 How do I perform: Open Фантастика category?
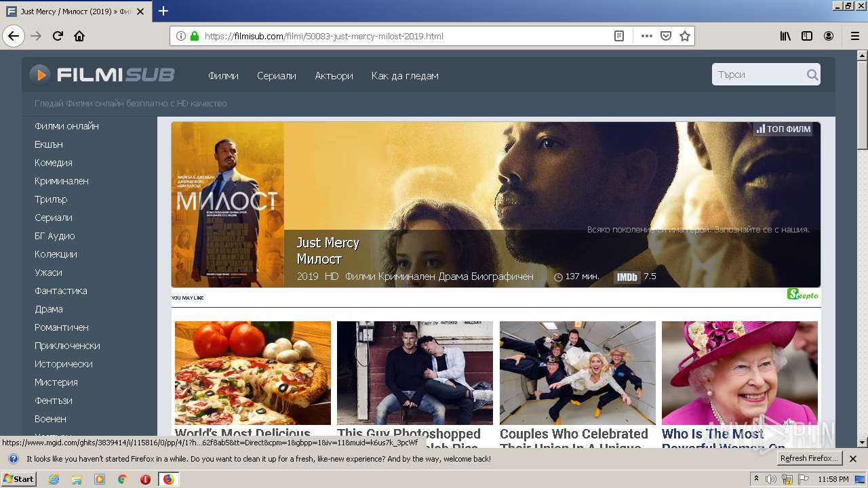(x=61, y=291)
